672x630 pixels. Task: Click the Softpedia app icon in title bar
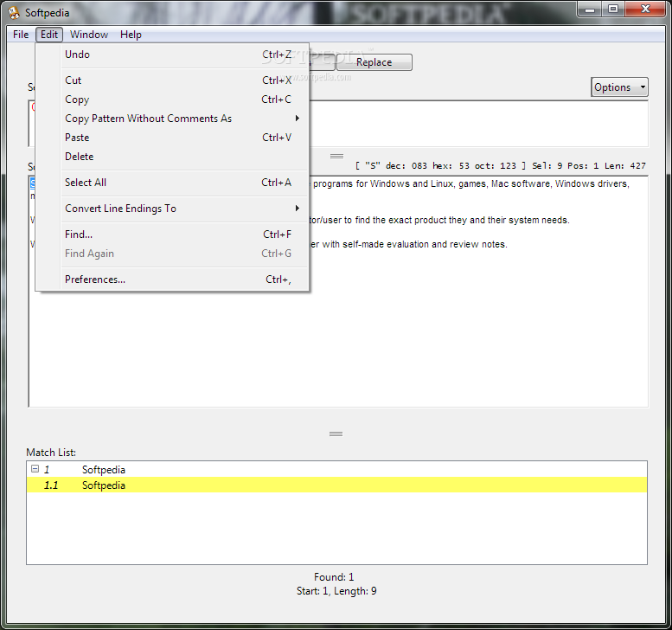pos(14,13)
